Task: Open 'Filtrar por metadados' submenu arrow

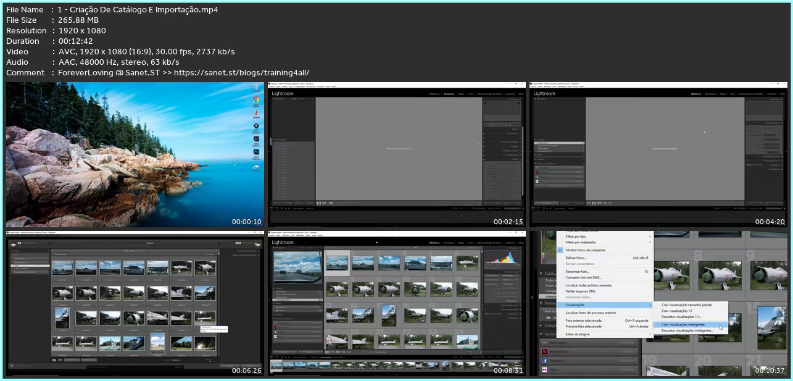Action: click(x=650, y=242)
